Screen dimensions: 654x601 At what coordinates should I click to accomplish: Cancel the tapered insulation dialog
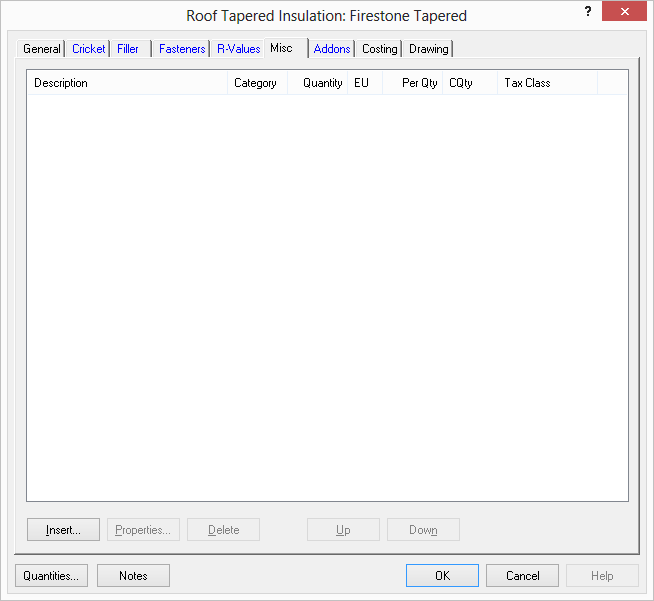(x=522, y=575)
